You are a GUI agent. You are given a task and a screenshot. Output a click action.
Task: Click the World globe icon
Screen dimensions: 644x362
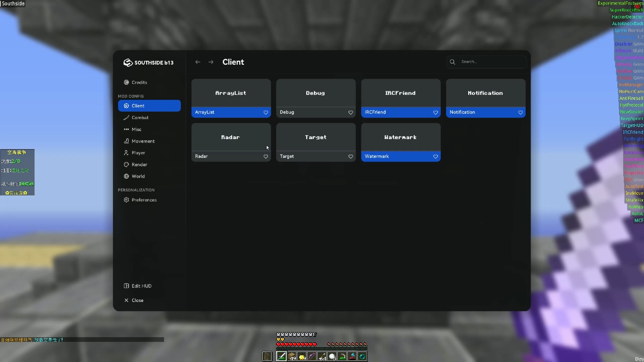[126, 176]
